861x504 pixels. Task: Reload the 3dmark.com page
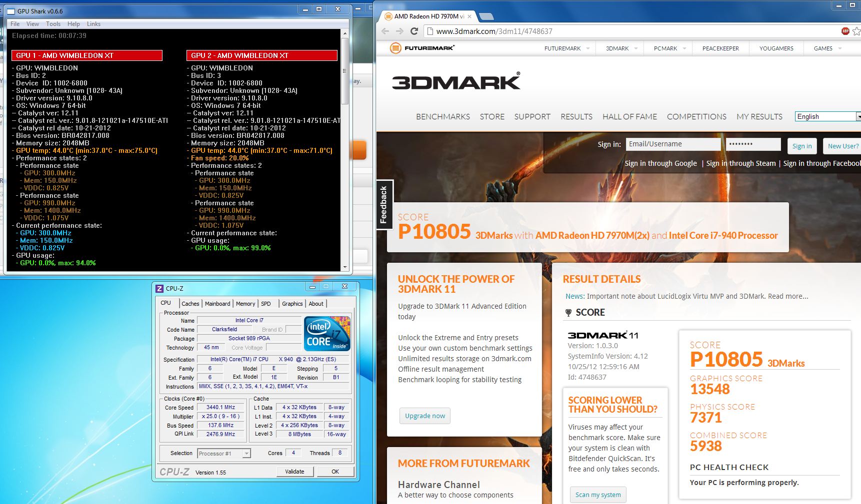(414, 31)
